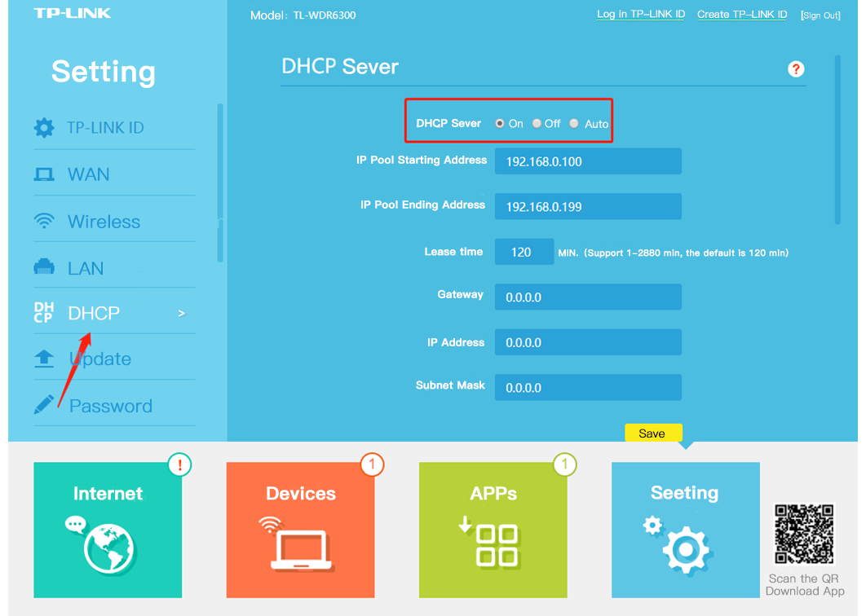Click the Password pencil icon
This screenshot has width=866, height=616.
44,405
